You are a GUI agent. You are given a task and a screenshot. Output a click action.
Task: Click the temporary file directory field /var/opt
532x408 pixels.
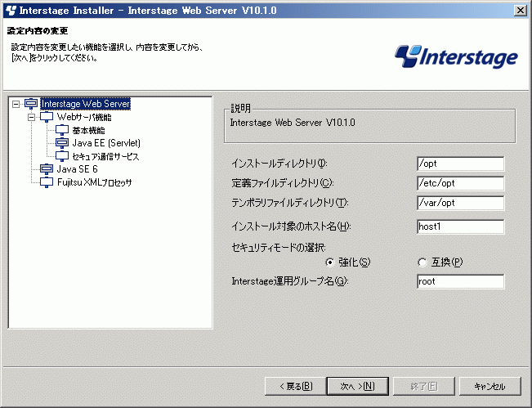(460, 203)
